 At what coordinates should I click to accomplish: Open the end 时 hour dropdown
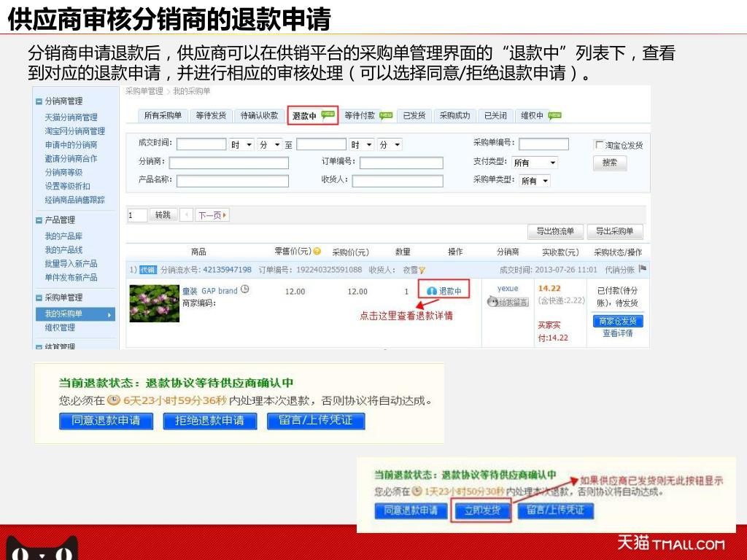(362, 145)
